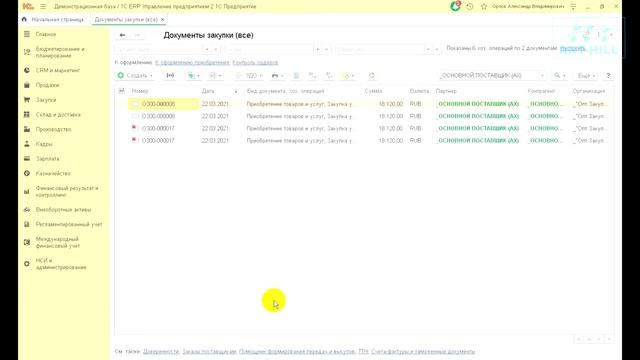The height and width of the screenshot is (360, 640).
Task: Open favorites star icon in title bar
Action: click(484, 7)
